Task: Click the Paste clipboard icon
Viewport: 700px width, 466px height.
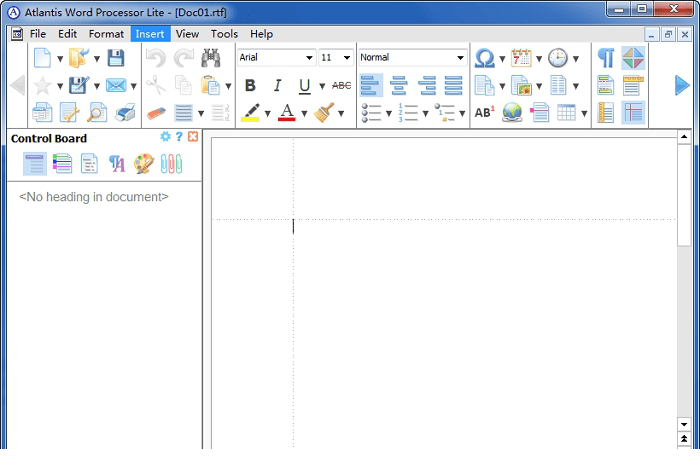Action: pyautogui.click(x=210, y=85)
